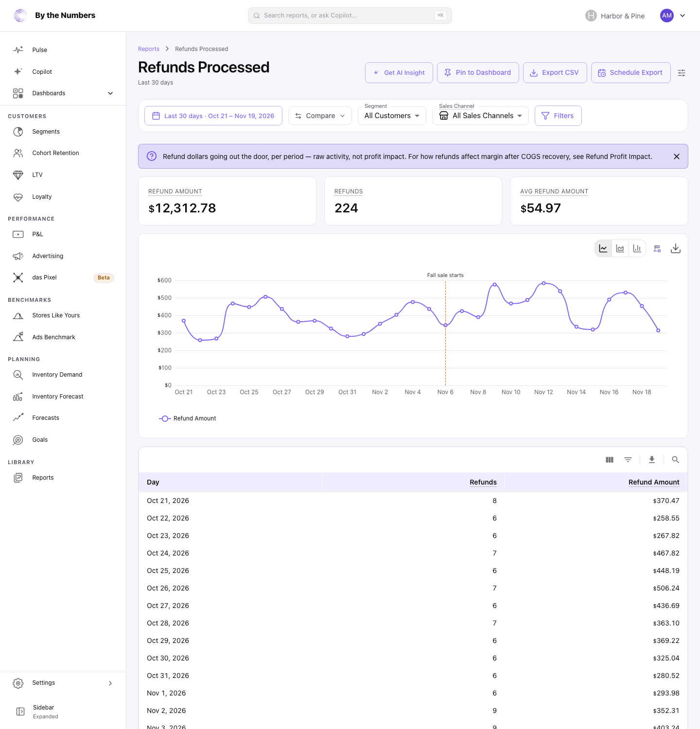This screenshot has height=729, width=700.
Task: Click Get AI Insight button
Action: coord(399,73)
